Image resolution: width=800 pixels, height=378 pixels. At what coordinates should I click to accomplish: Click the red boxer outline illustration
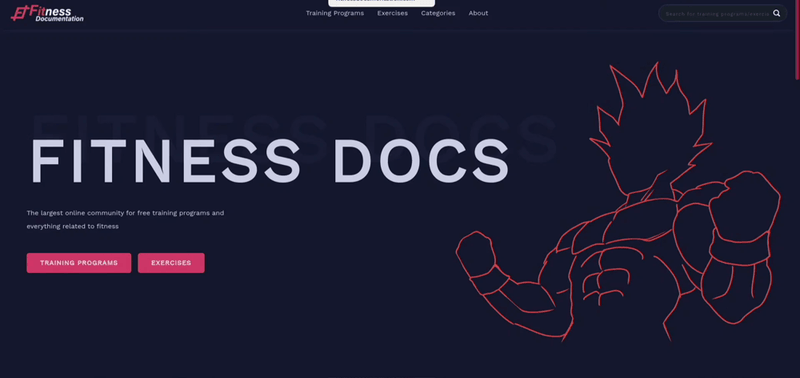[618, 202]
